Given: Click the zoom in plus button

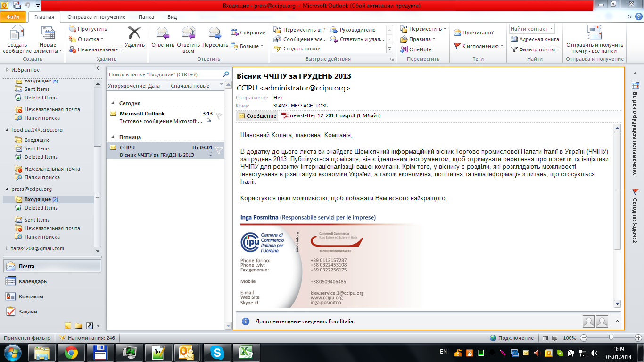Looking at the screenshot, I should pos(638,338).
